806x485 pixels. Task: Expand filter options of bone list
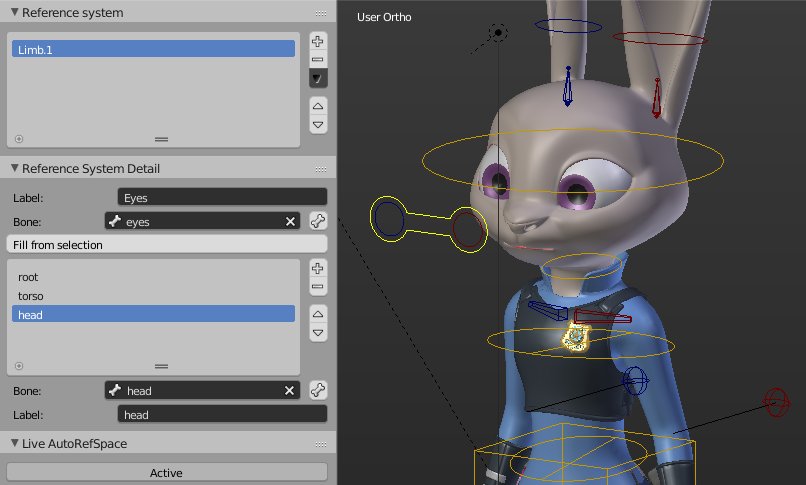[19, 366]
